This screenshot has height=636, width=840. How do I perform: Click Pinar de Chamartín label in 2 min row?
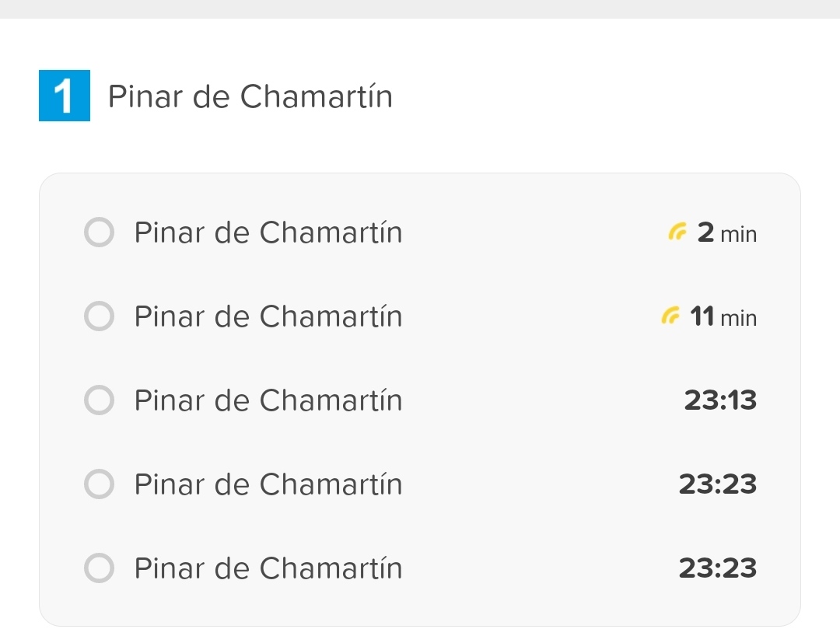tap(268, 232)
